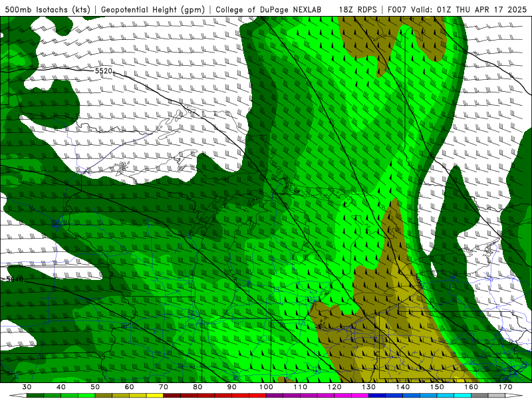Click the 160-165 kt dark gray swatch

(479, 396)
